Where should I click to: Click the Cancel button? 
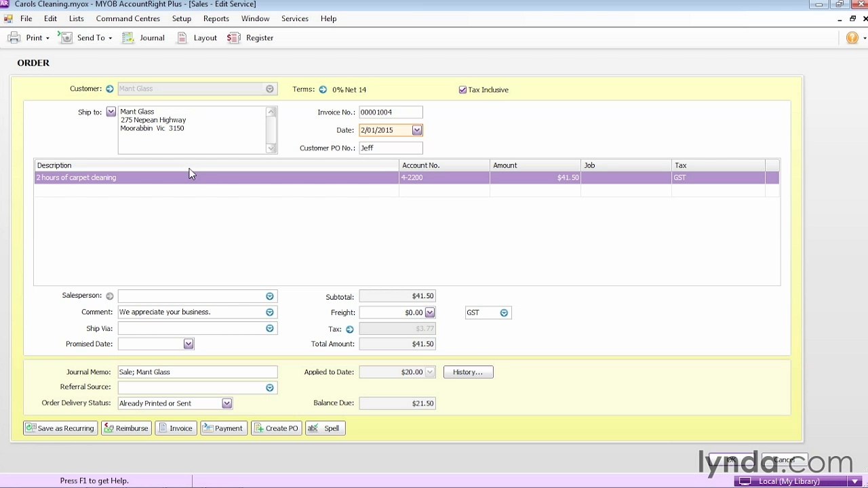[x=785, y=460]
